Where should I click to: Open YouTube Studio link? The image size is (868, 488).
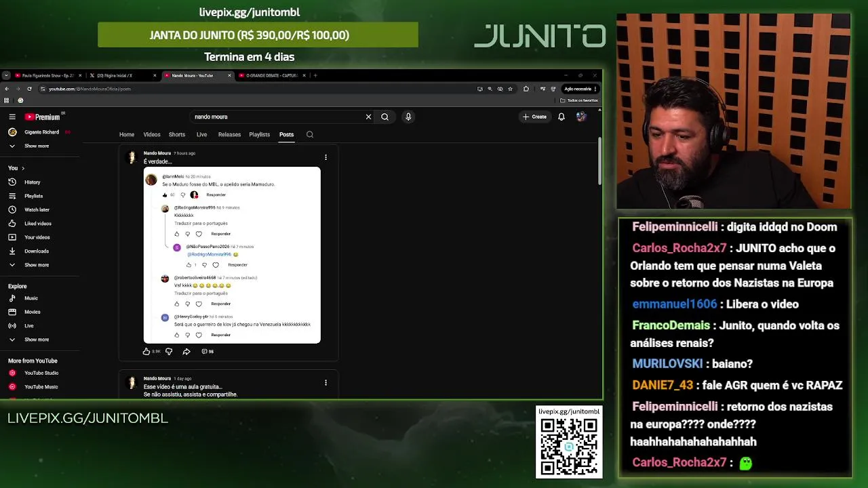[41, 373]
